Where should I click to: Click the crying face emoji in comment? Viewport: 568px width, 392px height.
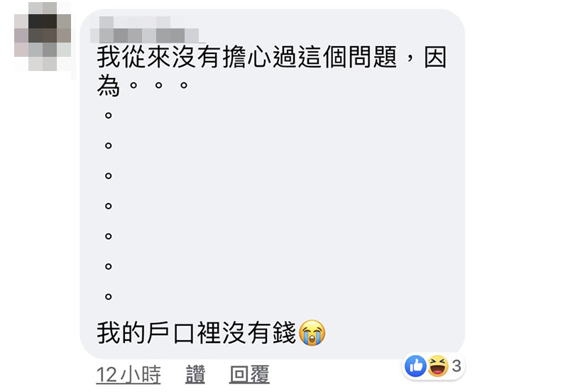tap(312, 333)
